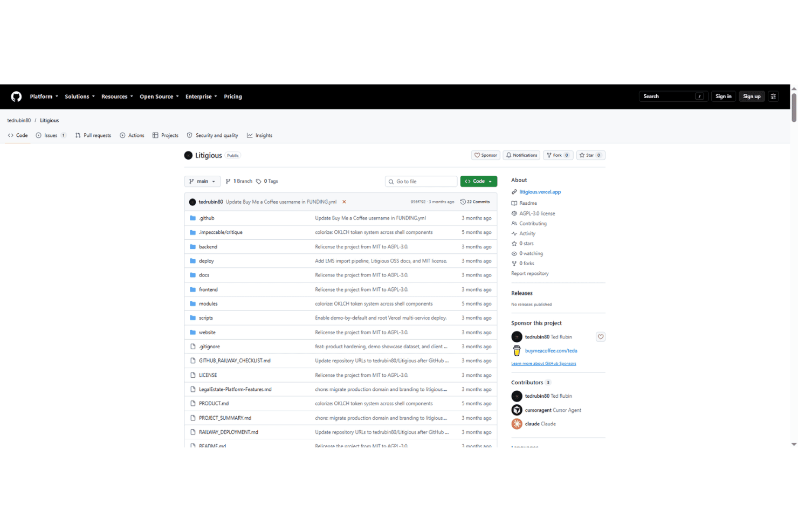Open the litigious.vercel.app link

pyautogui.click(x=540, y=192)
